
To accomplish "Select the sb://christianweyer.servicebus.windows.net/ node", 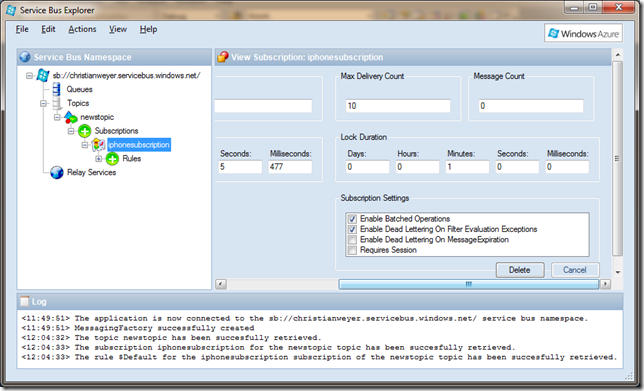I will coord(126,75).
